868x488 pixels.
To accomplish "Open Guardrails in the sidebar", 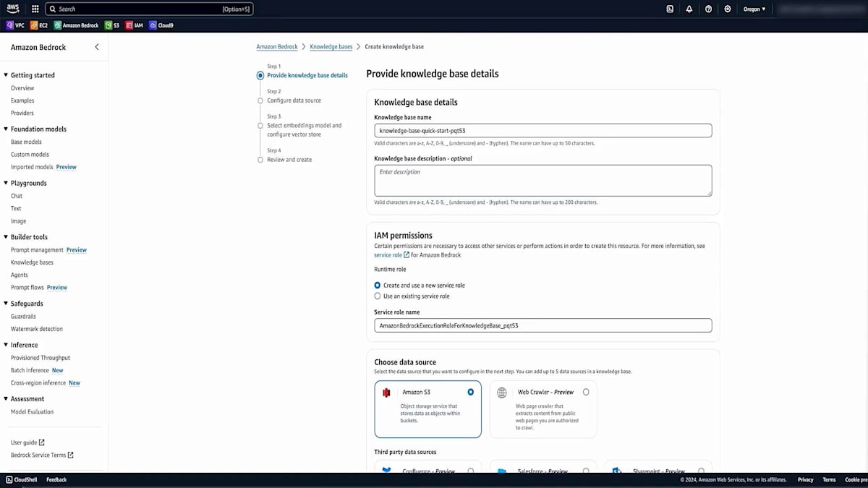I will [x=23, y=317].
